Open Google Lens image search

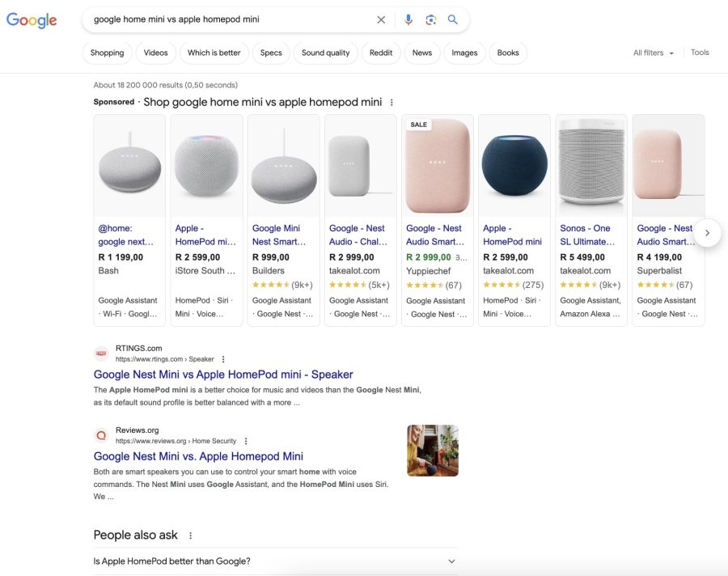(x=430, y=19)
